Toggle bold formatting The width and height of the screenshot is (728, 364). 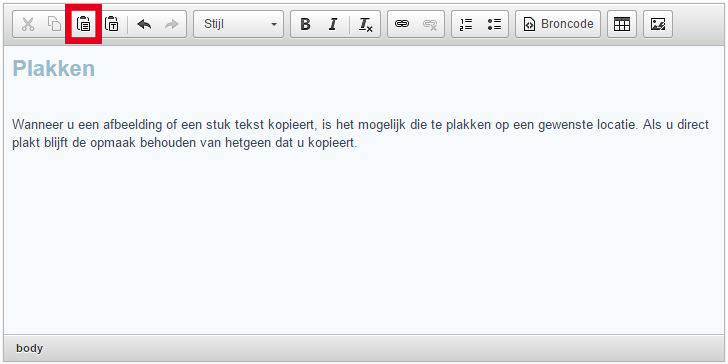click(305, 24)
